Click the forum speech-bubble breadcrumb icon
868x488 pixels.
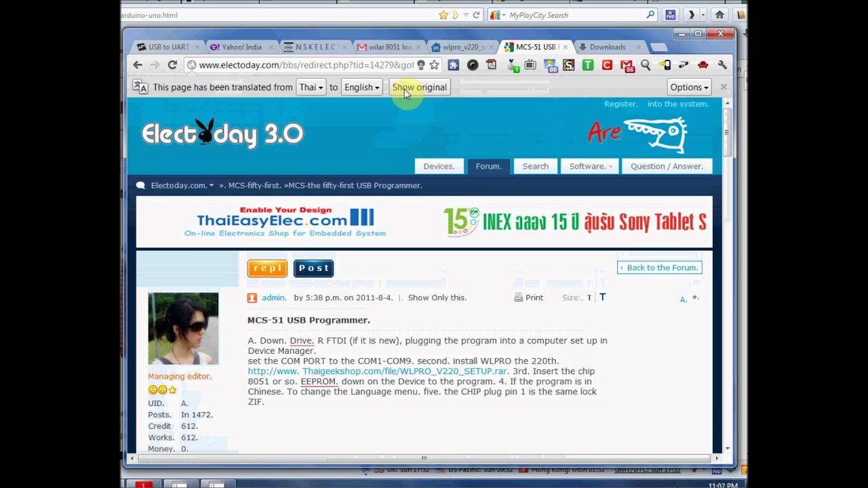click(x=140, y=185)
